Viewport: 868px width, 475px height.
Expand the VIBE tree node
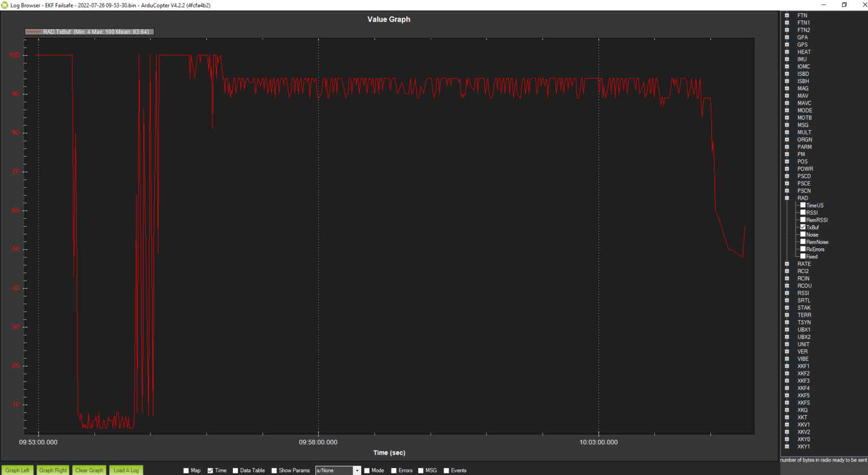coord(787,359)
